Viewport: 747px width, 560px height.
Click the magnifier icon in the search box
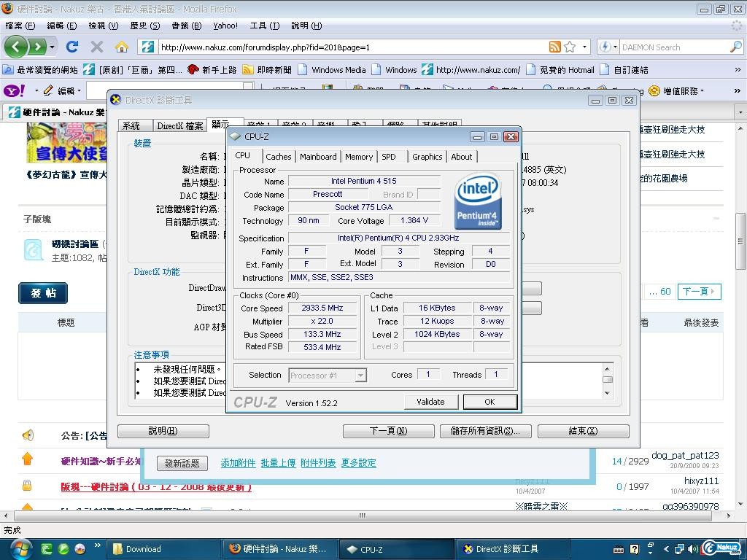pos(735,47)
